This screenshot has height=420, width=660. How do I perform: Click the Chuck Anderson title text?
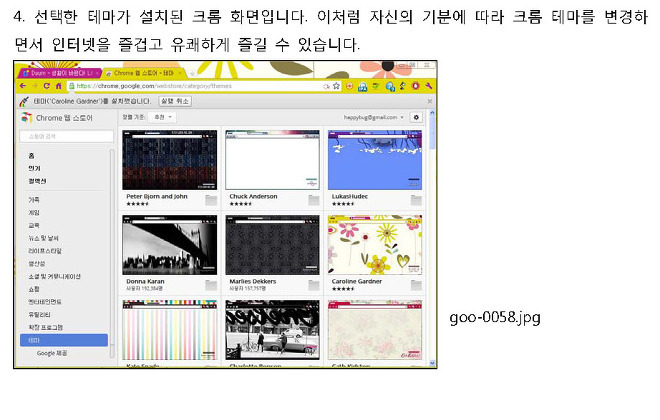[x=253, y=197]
